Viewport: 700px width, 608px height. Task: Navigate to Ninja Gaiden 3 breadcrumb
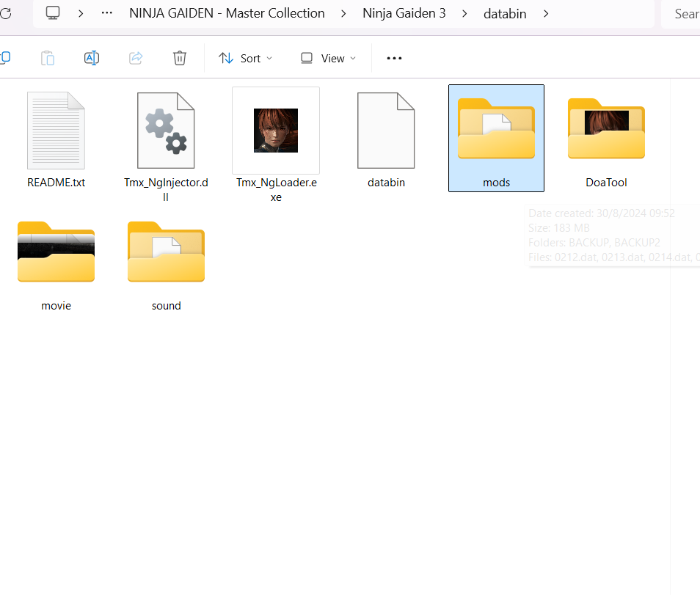tap(404, 13)
